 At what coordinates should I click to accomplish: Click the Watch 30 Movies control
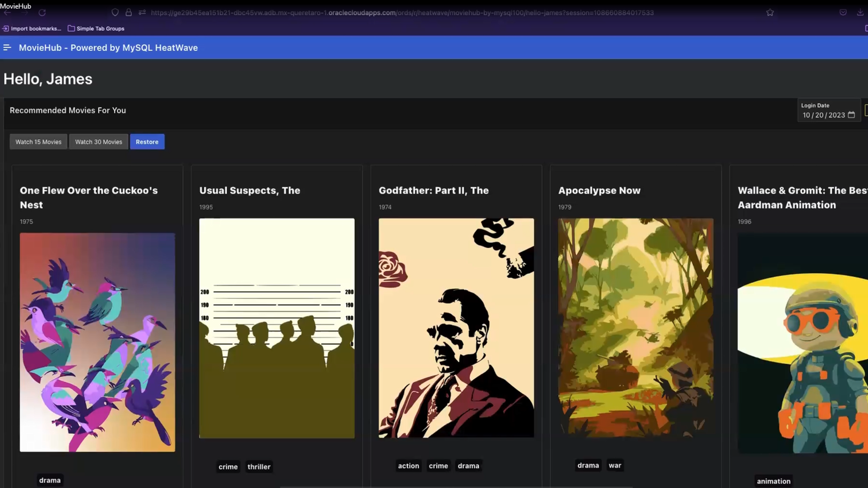98,141
